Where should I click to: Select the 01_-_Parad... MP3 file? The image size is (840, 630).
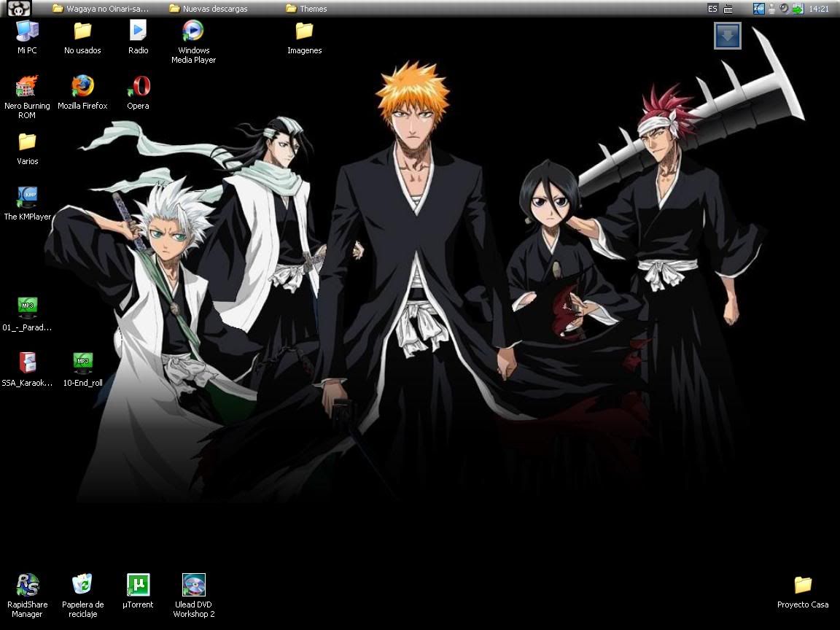pos(27,314)
